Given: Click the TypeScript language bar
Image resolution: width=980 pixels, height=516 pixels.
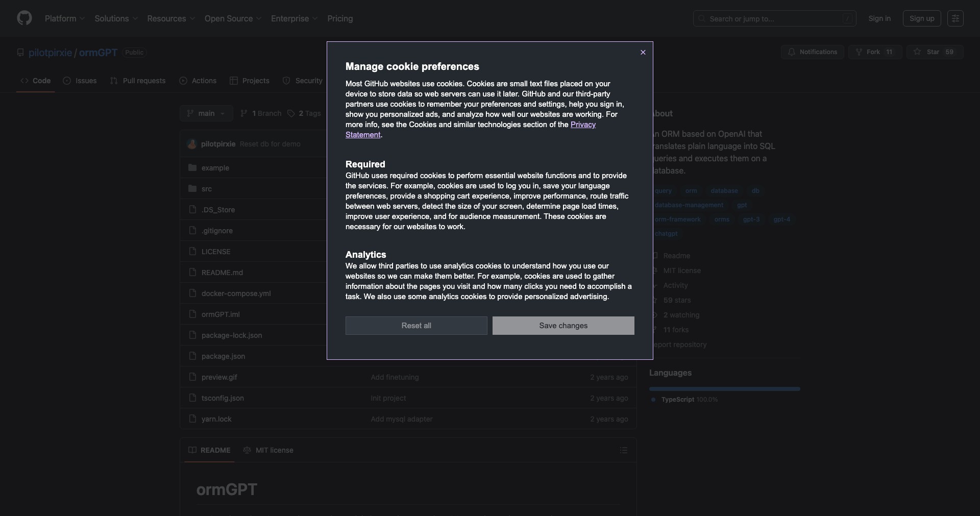Looking at the screenshot, I should 725,389.
